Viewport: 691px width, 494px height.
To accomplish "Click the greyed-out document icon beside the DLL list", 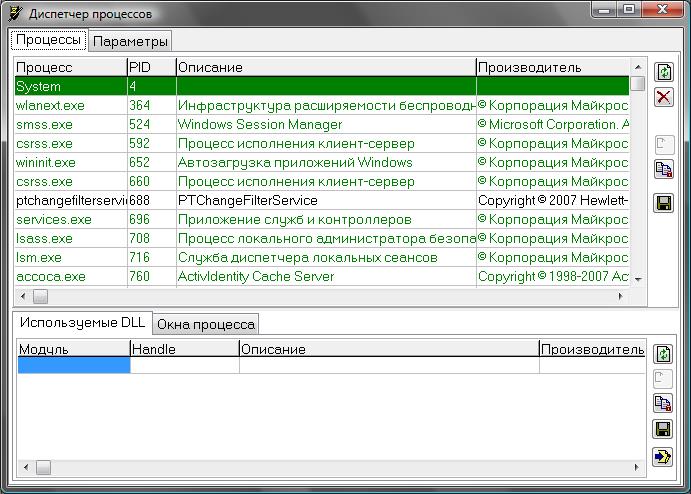I will 663,378.
